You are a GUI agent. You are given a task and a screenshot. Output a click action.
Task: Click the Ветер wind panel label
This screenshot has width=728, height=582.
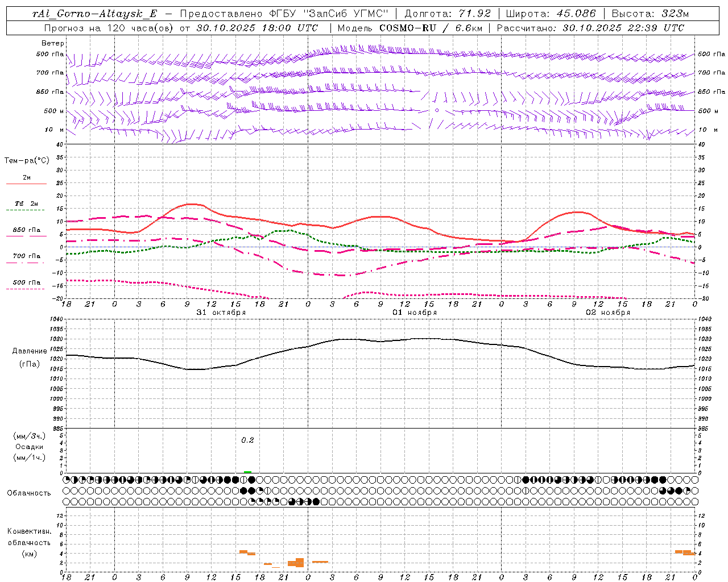pyautogui.click(x=53, y=43)
